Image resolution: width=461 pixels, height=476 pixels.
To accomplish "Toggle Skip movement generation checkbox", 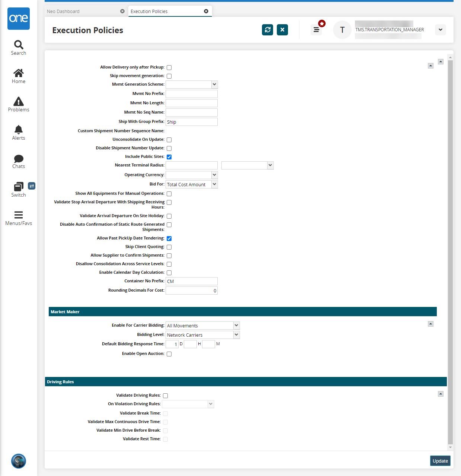I will 169,76.
